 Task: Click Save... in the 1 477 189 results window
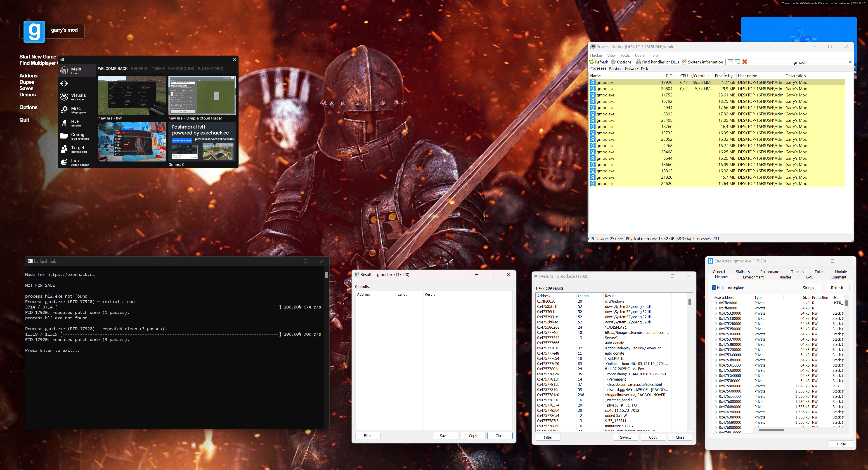[x=625, y=437]
